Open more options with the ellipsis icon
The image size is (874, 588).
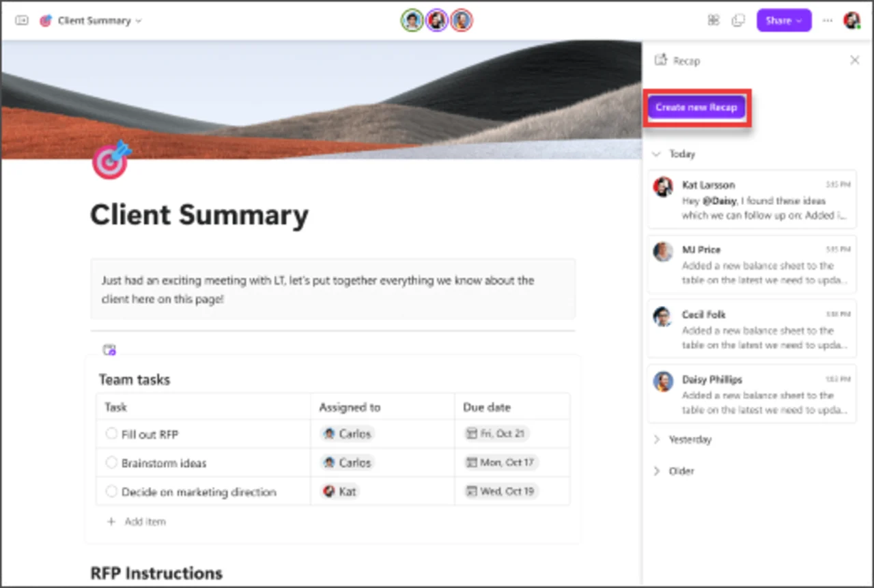pos(827,20)
